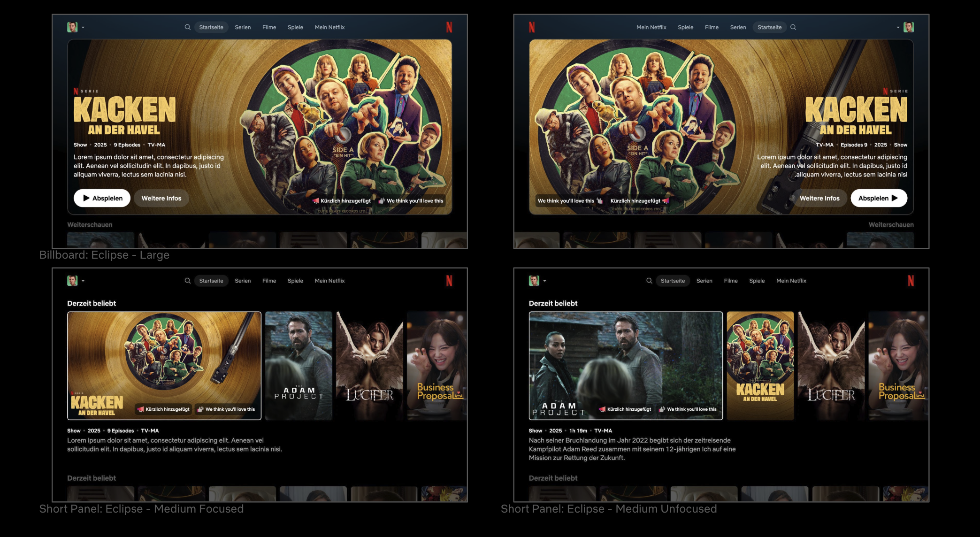The height and width of the screenshot is (537, 980).
Task: Select Adam Project poster in Medium Focused panel
Action: tap(299, 366)
